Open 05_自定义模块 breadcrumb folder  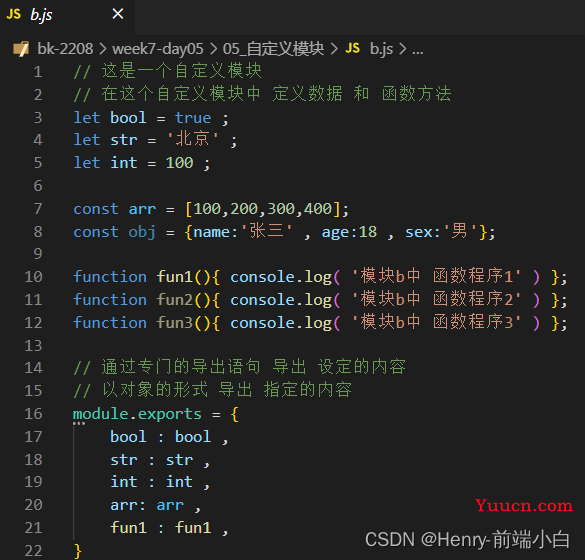[x=273, y=49]
